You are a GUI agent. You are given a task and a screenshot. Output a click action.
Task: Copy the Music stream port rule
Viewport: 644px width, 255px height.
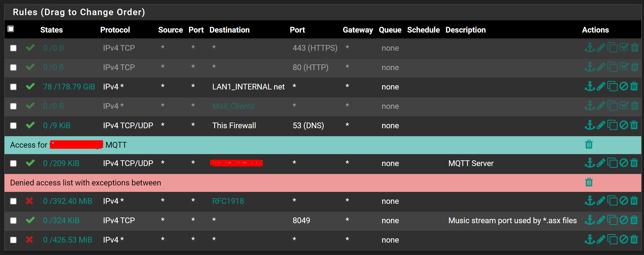(612, 220)
